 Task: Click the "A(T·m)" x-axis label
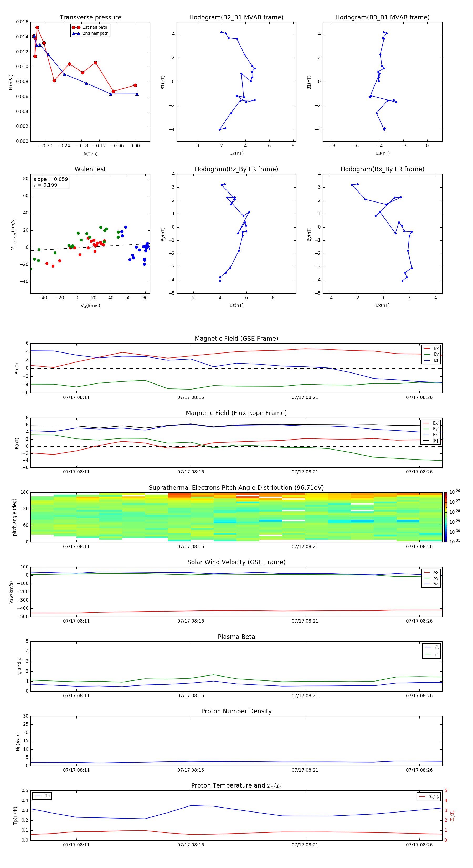tap(90, 154)
